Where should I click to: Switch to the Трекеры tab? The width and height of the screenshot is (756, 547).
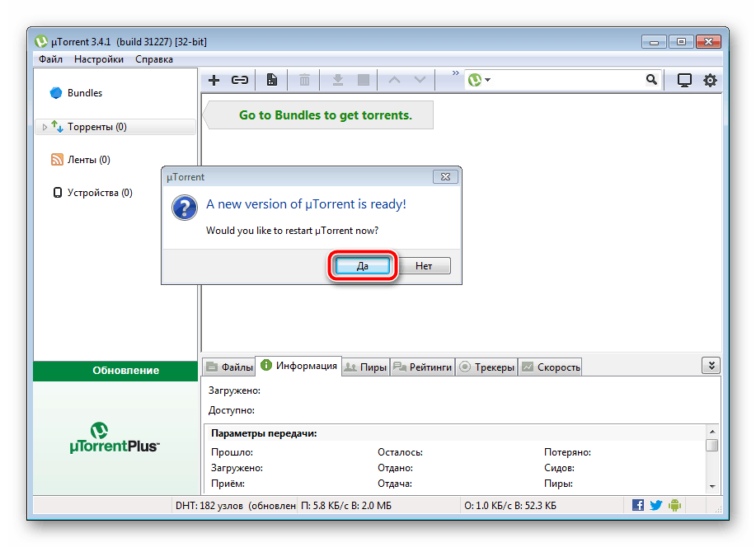[x=486, y=367]
